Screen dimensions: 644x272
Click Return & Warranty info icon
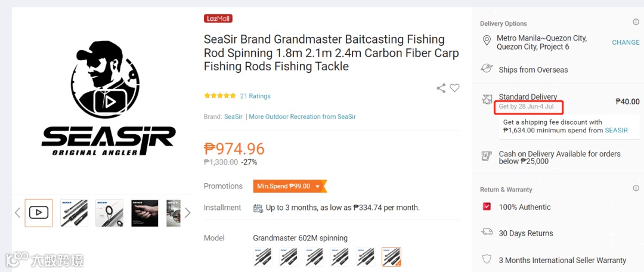[636, 188]
